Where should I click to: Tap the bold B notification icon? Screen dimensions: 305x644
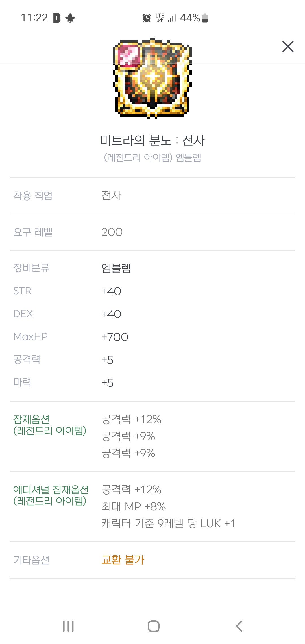pyautogui.click(x=57, y=18)
